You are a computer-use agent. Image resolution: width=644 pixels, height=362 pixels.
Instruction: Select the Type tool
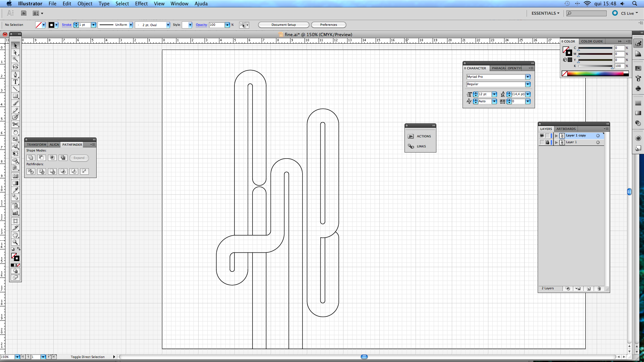click(x=15, y=82)
